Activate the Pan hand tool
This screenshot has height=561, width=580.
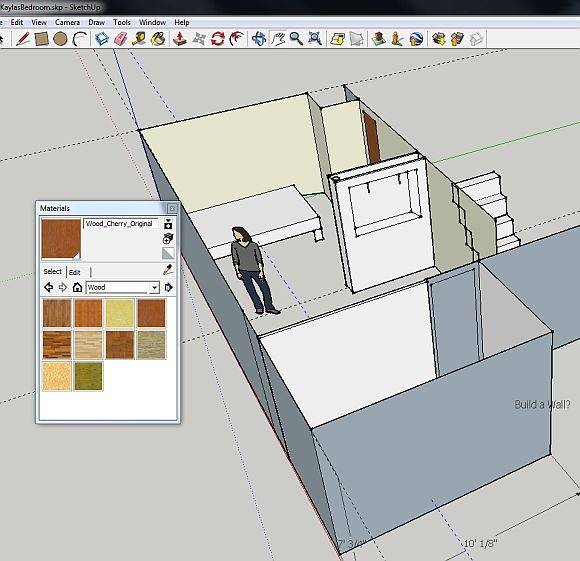coord(278,39)
